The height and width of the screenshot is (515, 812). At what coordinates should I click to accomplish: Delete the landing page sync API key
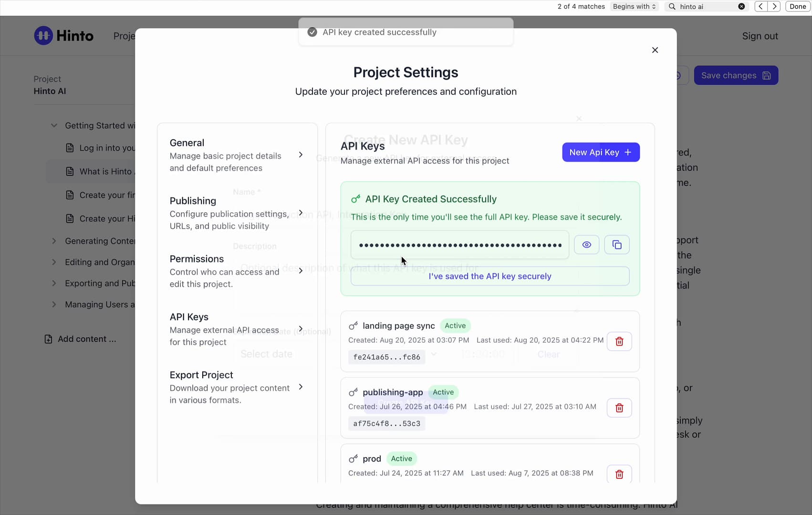tap(619, 341)
